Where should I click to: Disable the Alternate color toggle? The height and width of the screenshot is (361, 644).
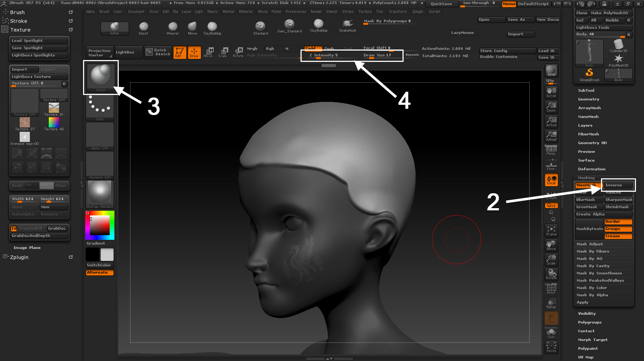point(100,273)
